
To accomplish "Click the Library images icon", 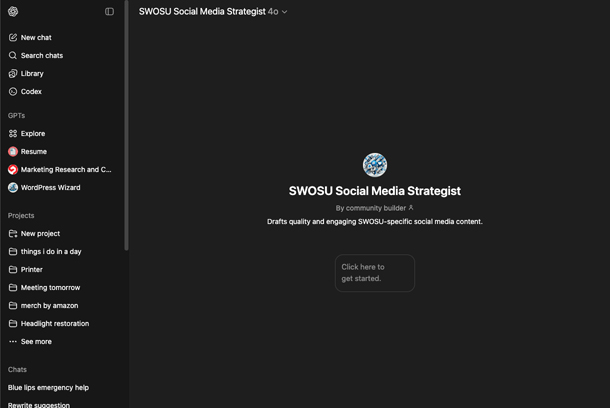I will pyautogui.click(x=13, y=74).
